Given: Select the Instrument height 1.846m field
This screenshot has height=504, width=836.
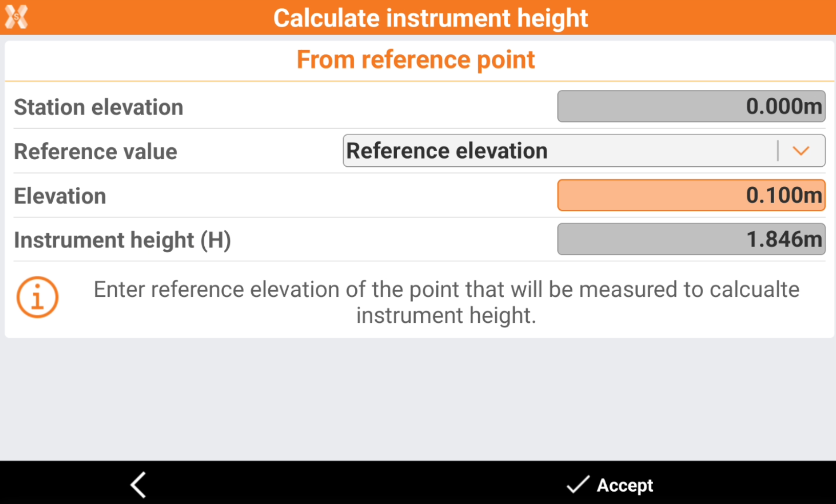Looking at the screenshot, I should 691,239.
